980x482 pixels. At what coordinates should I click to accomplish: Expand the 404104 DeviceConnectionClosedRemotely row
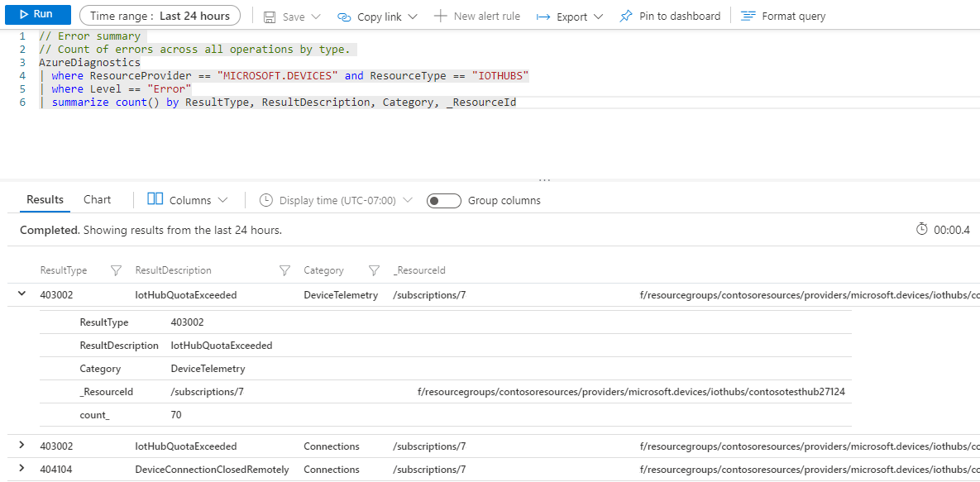tap(20, 469)
